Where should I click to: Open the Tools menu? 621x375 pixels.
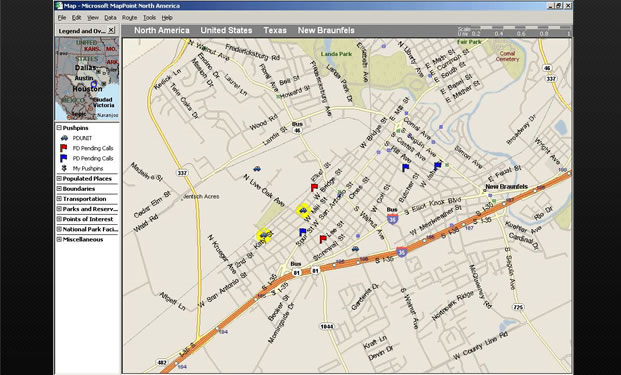[x=149, y=18]
